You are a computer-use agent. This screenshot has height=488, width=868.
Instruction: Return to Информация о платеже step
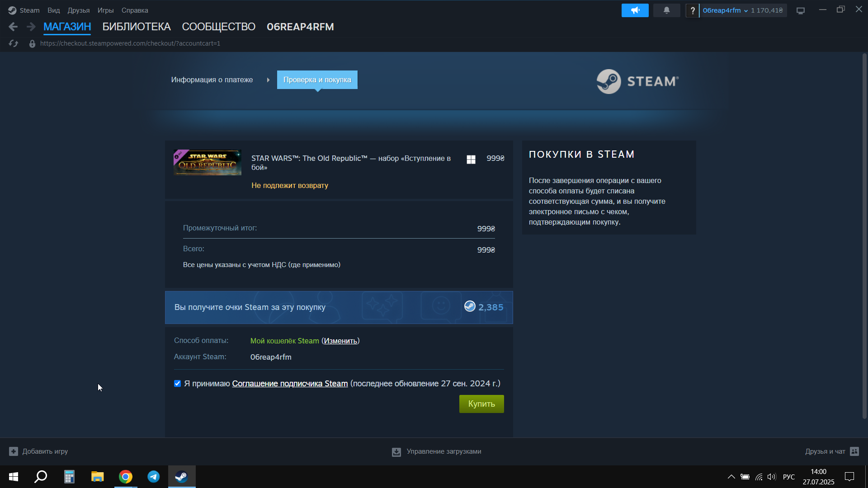pos(212,80)
